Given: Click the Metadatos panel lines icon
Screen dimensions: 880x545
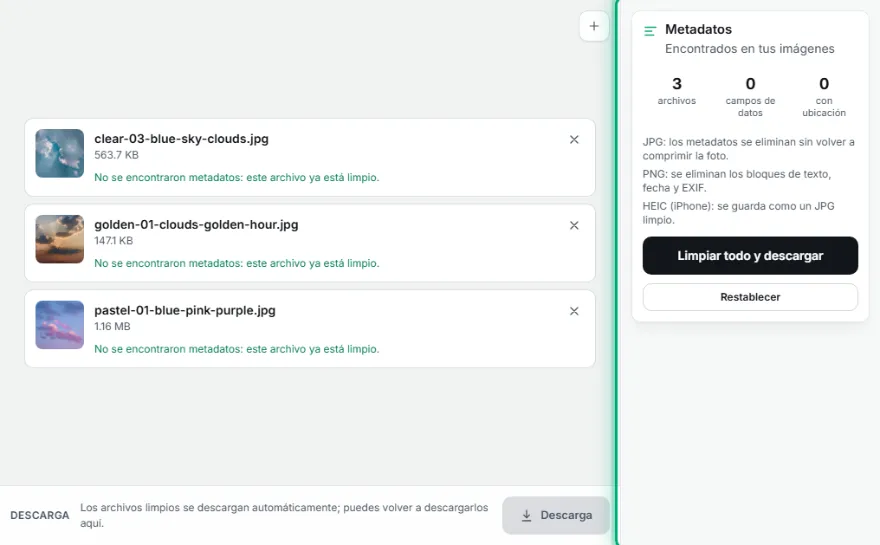Looking at the screenshot, I should pos(650,31).
